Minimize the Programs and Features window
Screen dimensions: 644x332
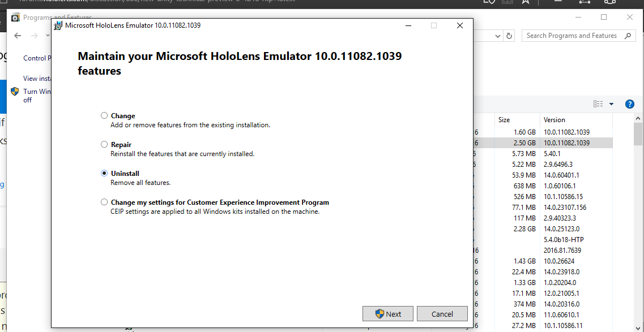[578, 17]
